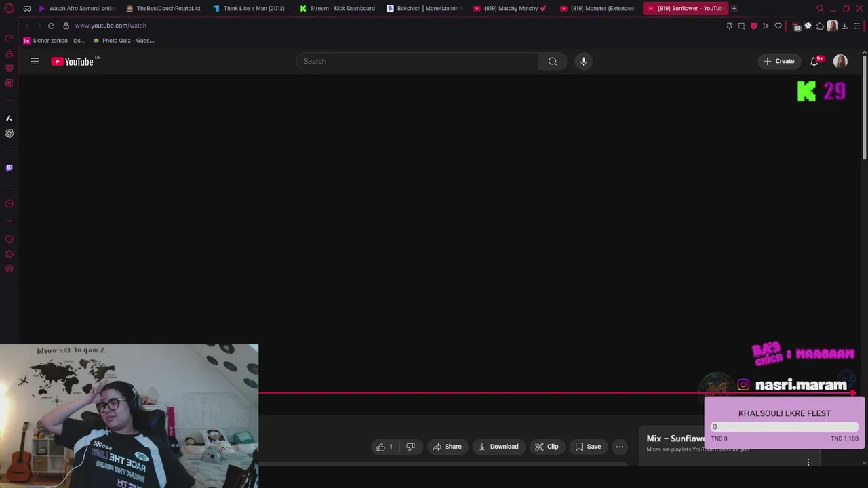The height and width of the screenshot is (488, 868).
Task: Open the Mix playlist options three-dot menu
Action: 808,462
